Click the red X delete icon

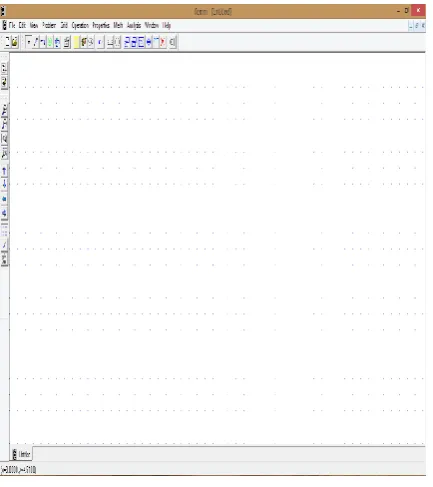pyautogui.click(x=163, y=42)
